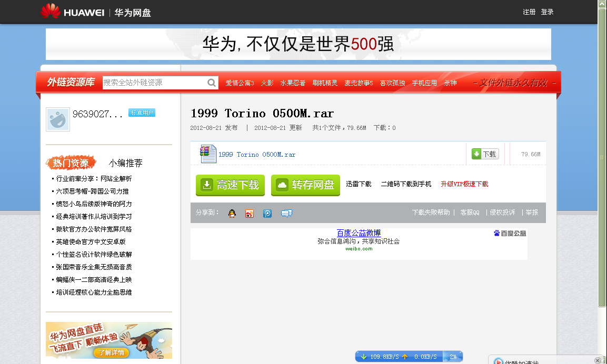Click the username 9639027...
Viewport: 607px width, 364px height.
[x=97, y=114]
